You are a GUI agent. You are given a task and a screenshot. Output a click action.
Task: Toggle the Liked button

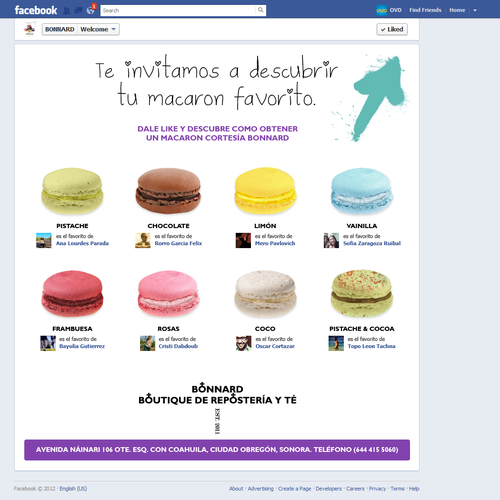[x=392, y=29]
